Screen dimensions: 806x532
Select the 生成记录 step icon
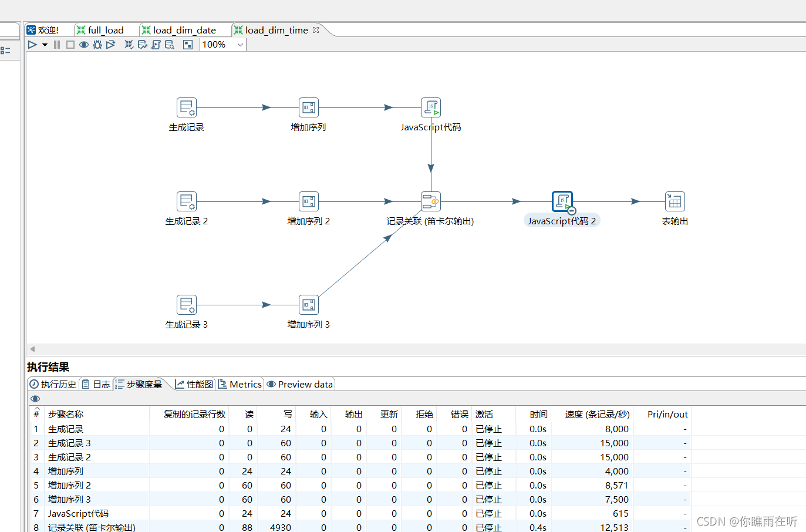[x=187, y=107]
